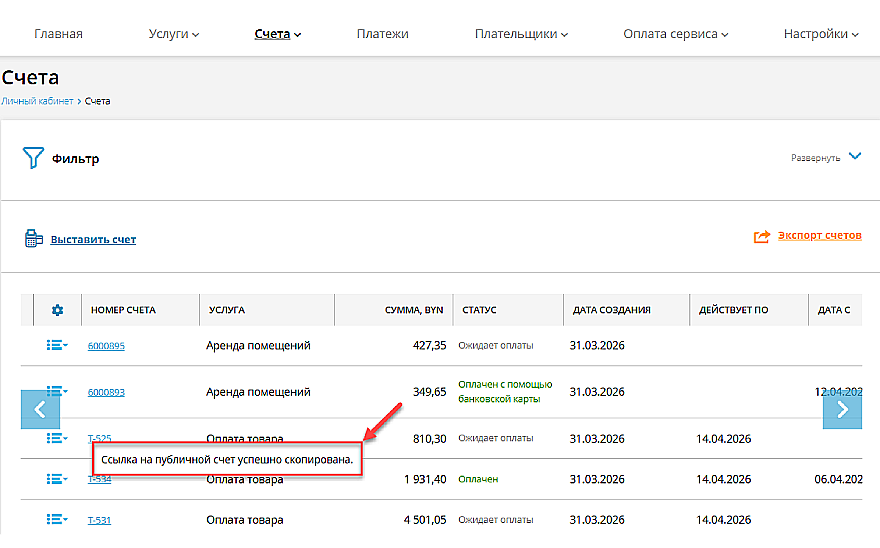
Task: Expand the filter panel chevron
Action: click(854, 156)
